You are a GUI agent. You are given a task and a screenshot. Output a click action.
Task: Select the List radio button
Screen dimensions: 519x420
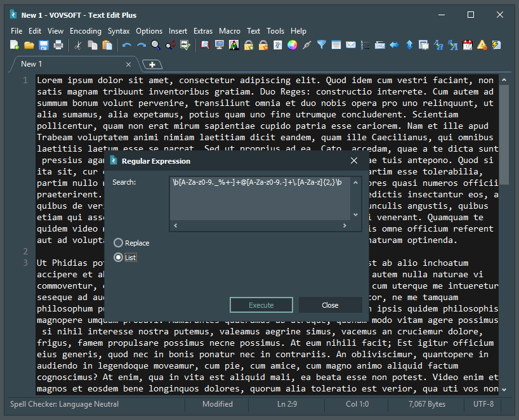point(118,258)
